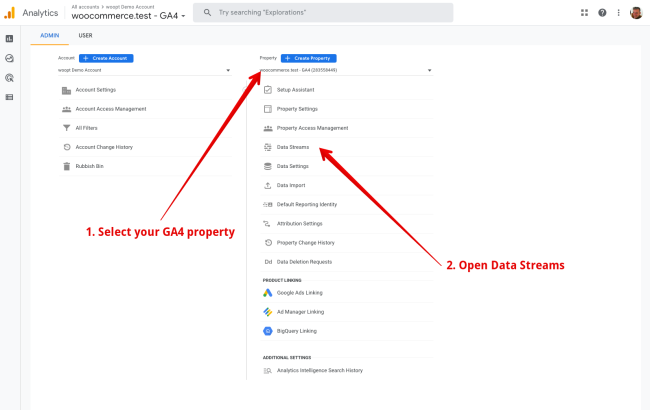Click the All Filters funnel icon
Screen dimensions: 650x410
click(66, 128)
